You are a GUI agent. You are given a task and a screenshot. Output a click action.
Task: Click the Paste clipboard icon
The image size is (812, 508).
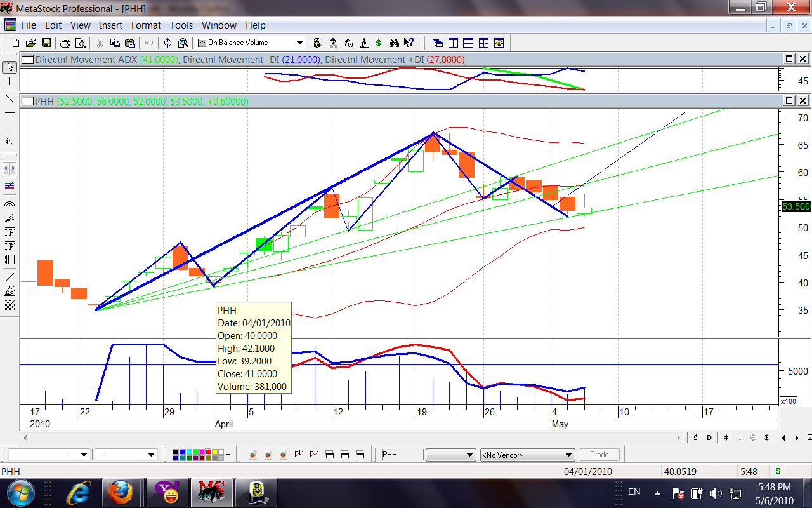[130, 43]
